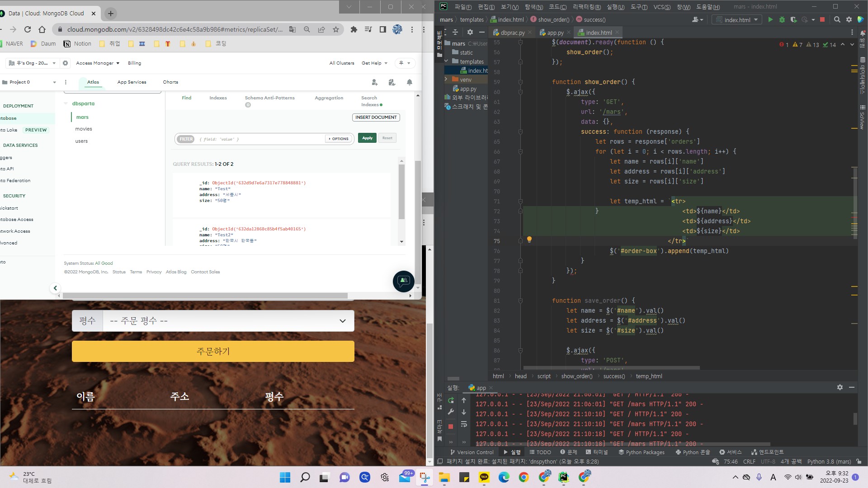Switch to the App Services tab
This screenshot has height=488, width=868.
(x=132, y=82)
